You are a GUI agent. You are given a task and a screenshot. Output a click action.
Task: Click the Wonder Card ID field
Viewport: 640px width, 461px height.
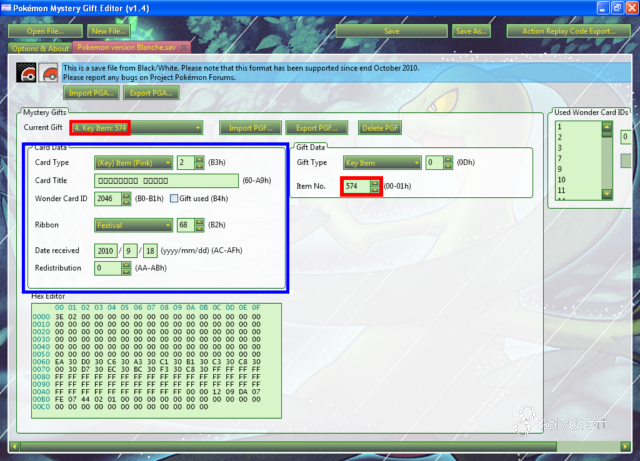[x=108, y=198]
